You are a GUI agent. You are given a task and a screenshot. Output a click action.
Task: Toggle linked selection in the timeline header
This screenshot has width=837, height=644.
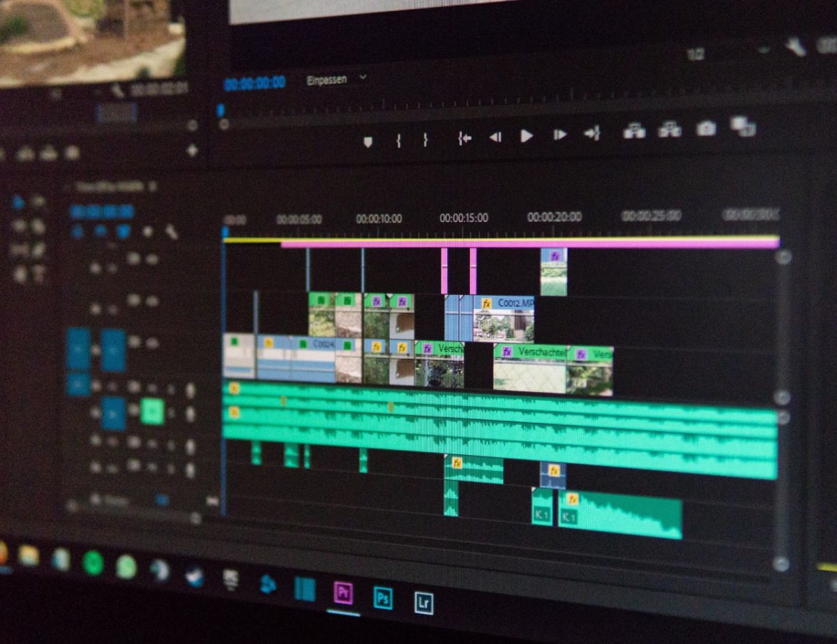pos(123,232)
